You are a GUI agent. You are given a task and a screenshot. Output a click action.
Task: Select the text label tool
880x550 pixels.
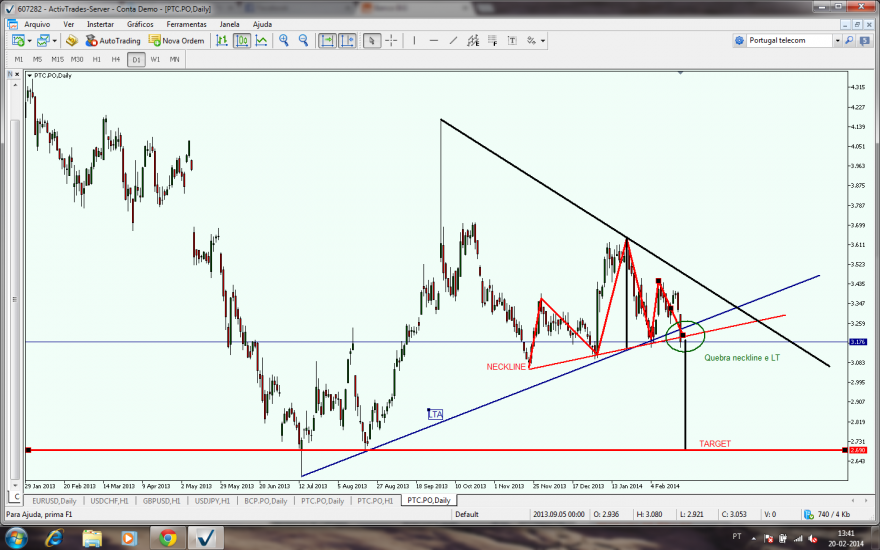coord(512,40)
